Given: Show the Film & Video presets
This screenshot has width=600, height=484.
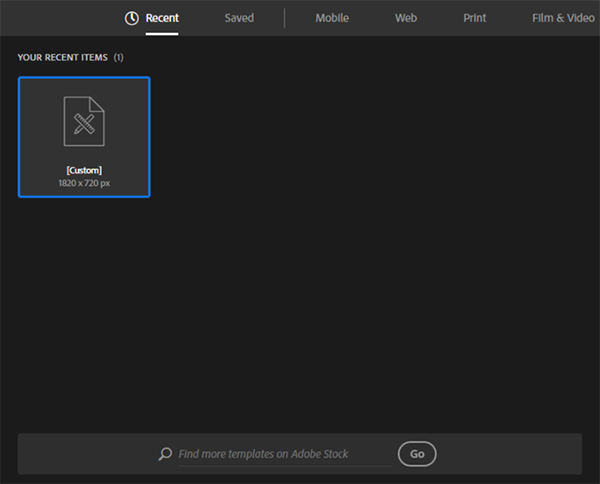Looking at the screenshot, I should pyautogui.click(x=563, y=18).
